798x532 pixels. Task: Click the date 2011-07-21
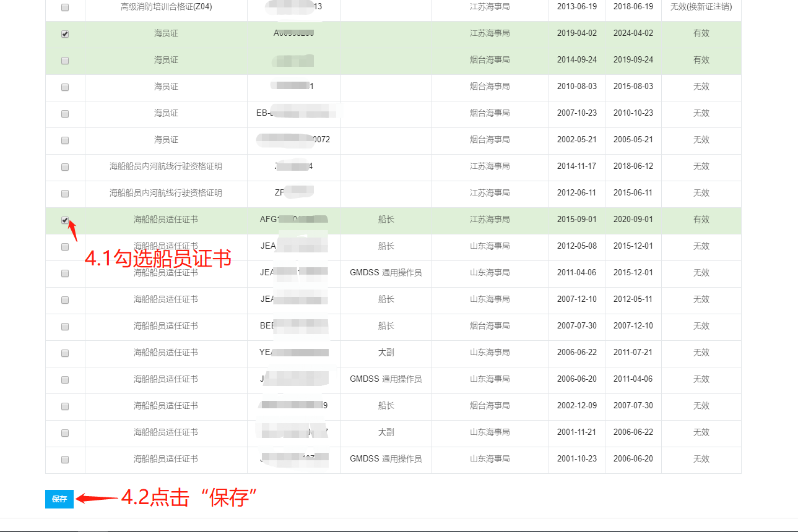[x=633, y=353]
